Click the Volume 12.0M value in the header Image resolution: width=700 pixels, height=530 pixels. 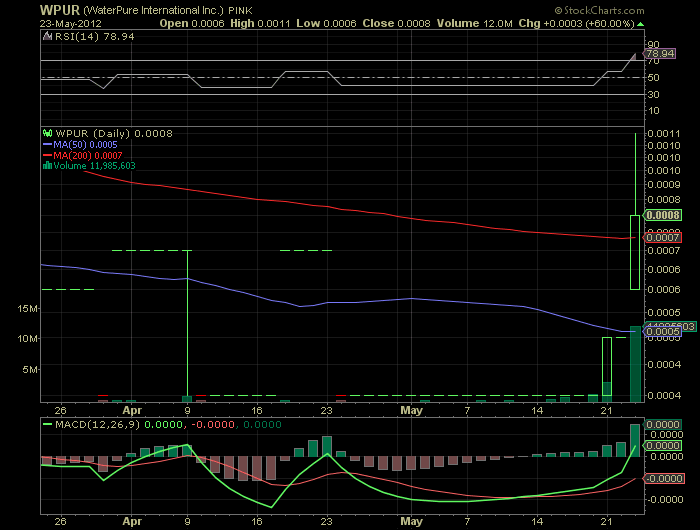pyautogui.click(x=475, y=24)
